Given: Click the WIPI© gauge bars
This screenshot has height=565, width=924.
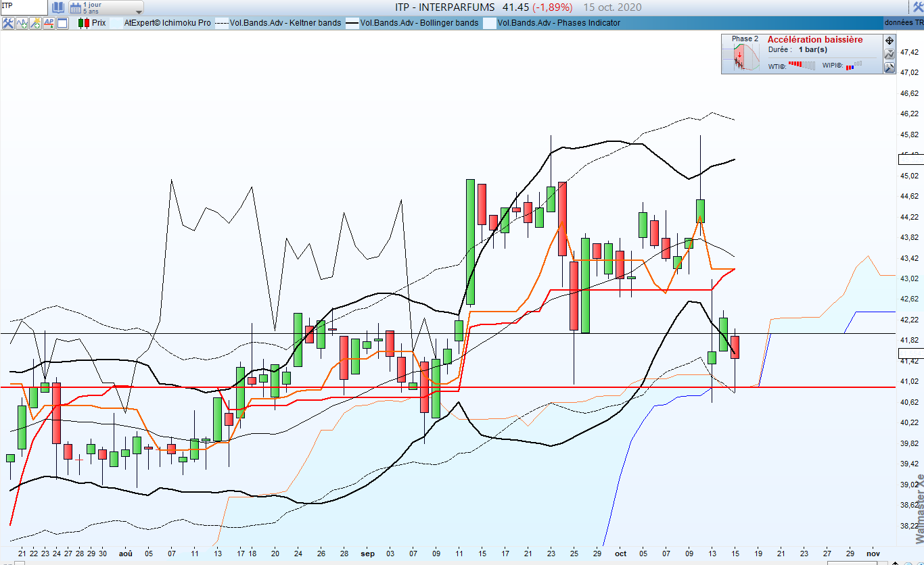Looking at the screenshot, I should point(854,66).
